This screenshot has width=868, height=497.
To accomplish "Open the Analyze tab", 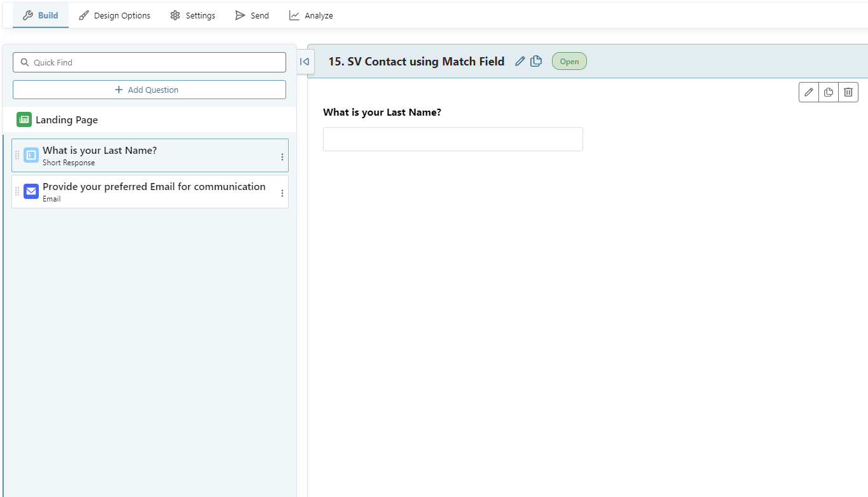I will (x=311, y=15).
